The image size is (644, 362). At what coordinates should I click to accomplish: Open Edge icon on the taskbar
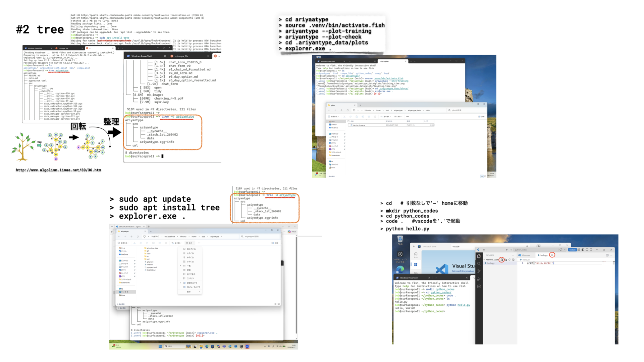tap(207, 346)
